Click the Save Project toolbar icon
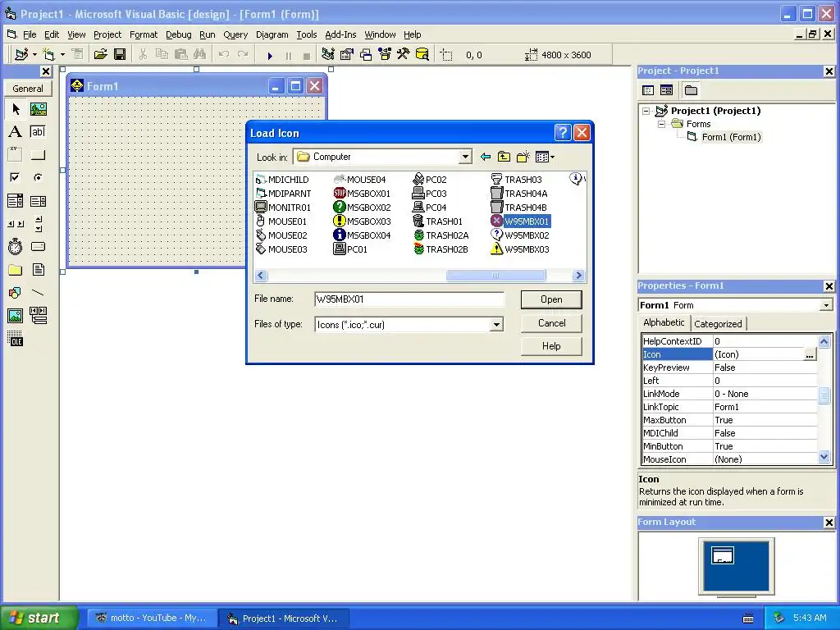The image size is (840, 630). tap(120, 55)
